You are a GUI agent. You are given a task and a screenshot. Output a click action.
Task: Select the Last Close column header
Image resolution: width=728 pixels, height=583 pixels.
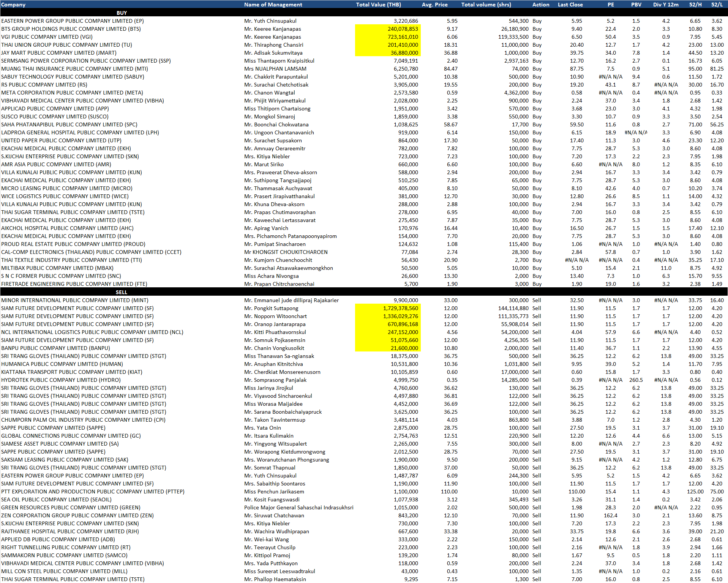pos(570,5)
